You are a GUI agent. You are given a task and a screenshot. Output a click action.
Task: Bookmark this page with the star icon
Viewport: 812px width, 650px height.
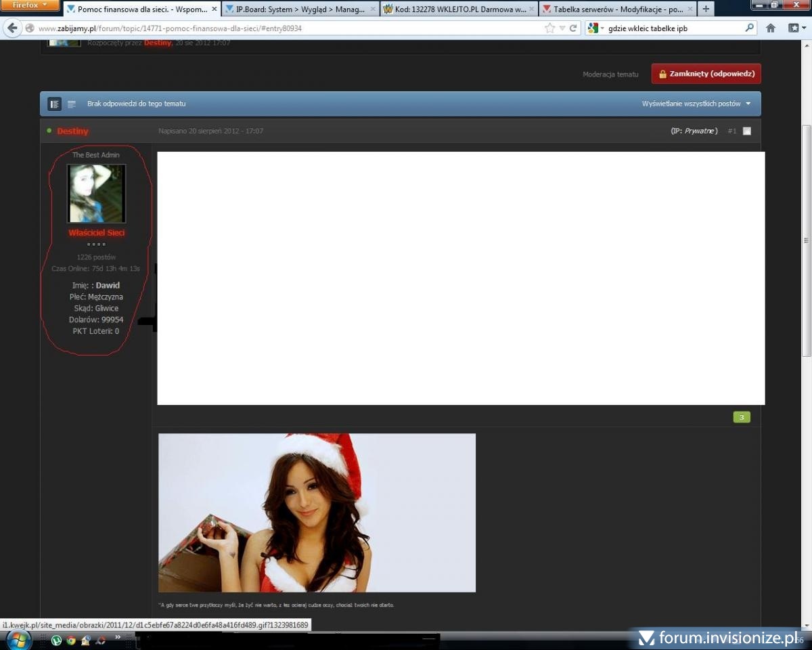(549, 28)
